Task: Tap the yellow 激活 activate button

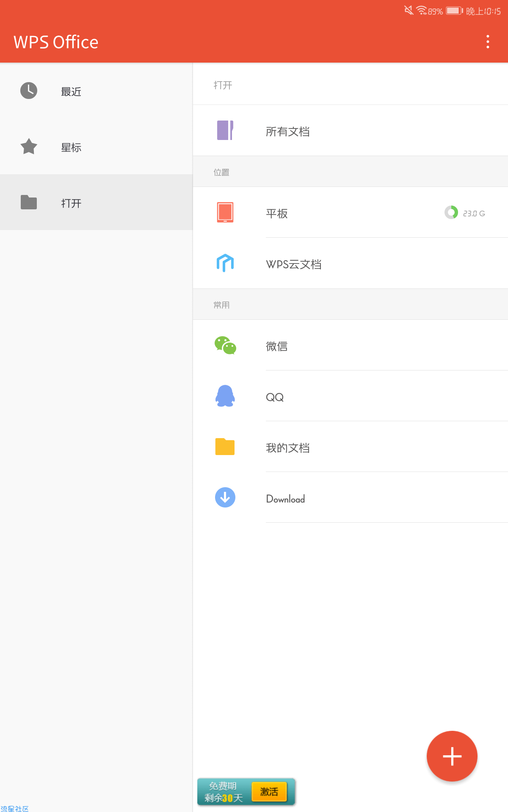Action: (x=269, y=792)
